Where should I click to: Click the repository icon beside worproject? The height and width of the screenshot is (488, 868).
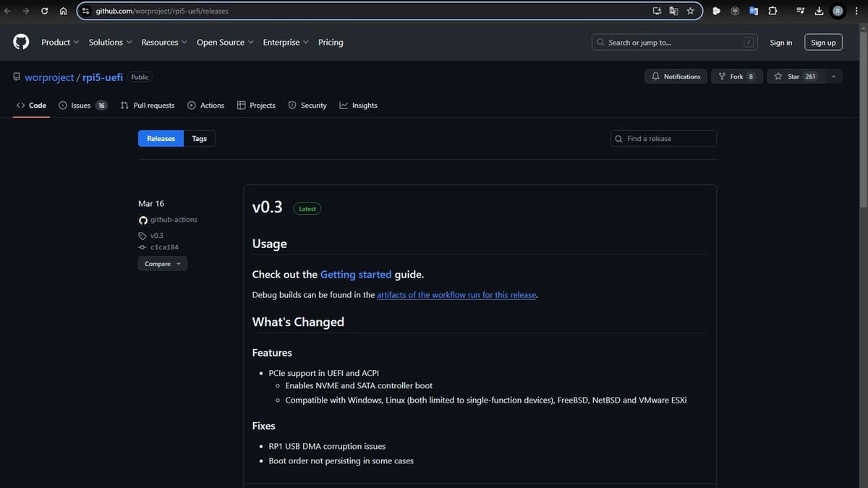[x=17, y=77]
